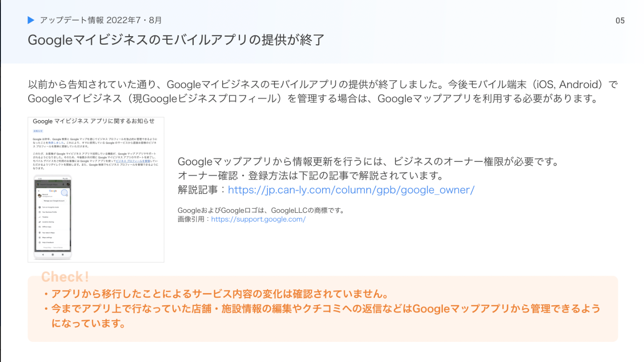Click the Offline maps icon
The height and width of the screenshot is (362, 644).
tap(40, 227)
